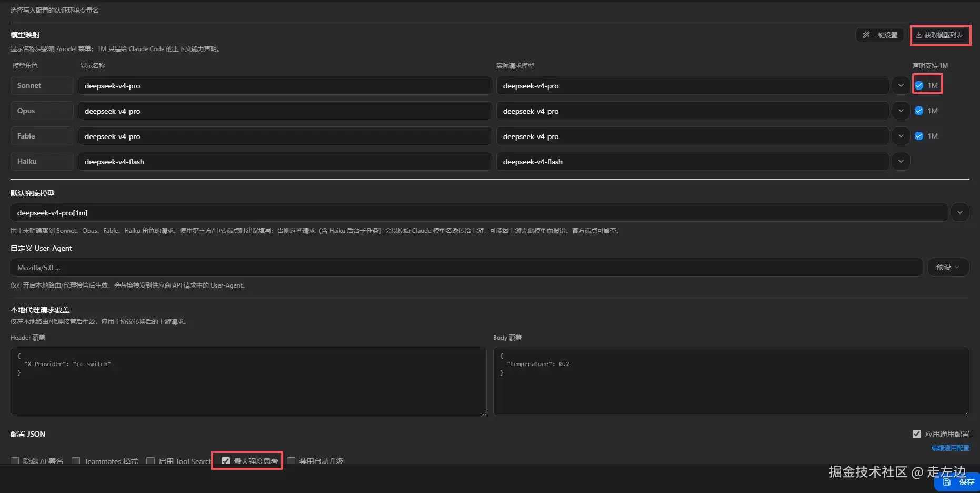The width and height of the screenshot is (980, 493).
Task: Toggle the 1M checkbox for Sonnet
Action: (919, 85)
